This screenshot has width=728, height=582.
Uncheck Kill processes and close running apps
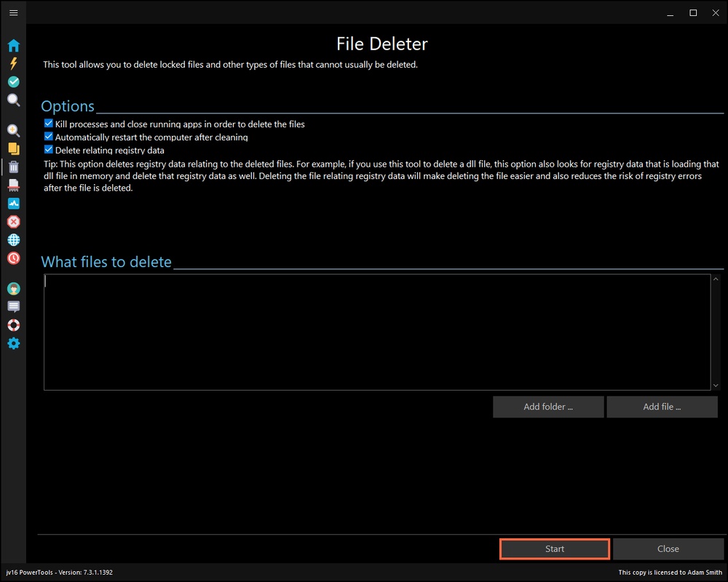(x=48, y=124)
